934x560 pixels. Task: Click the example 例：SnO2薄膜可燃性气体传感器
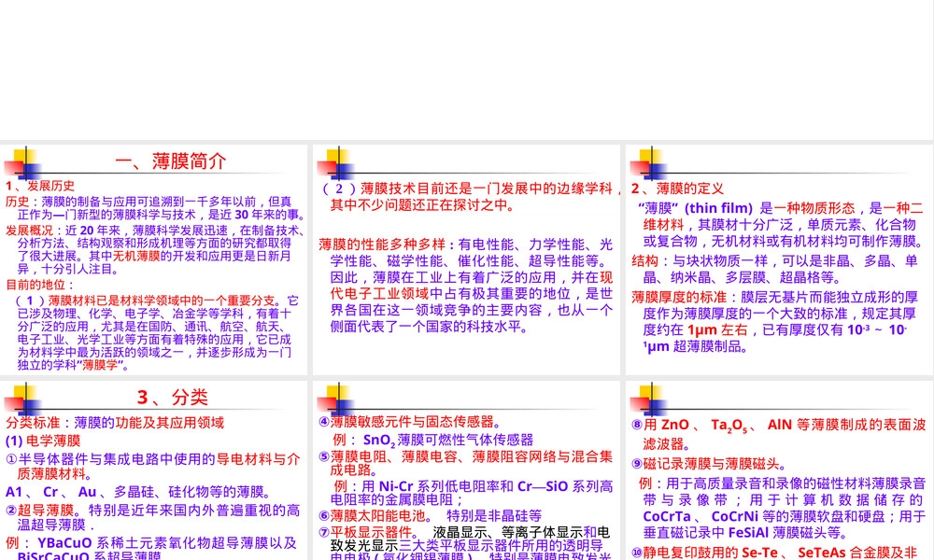[x=433, y=440]
